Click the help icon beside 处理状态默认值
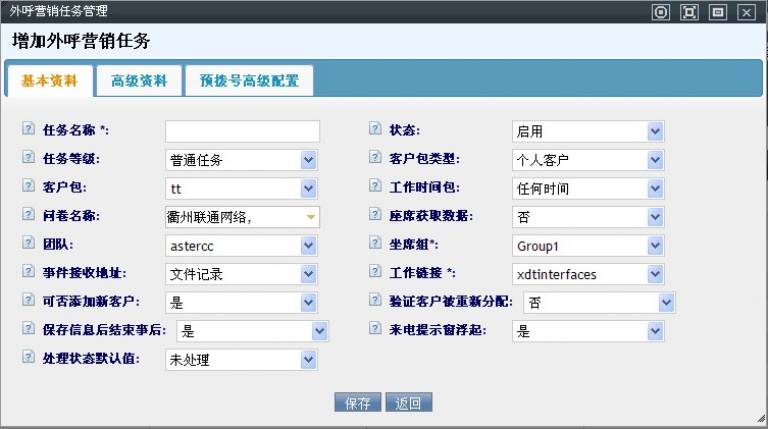Screen dimensions: 768x429 (x=26, y=356)
